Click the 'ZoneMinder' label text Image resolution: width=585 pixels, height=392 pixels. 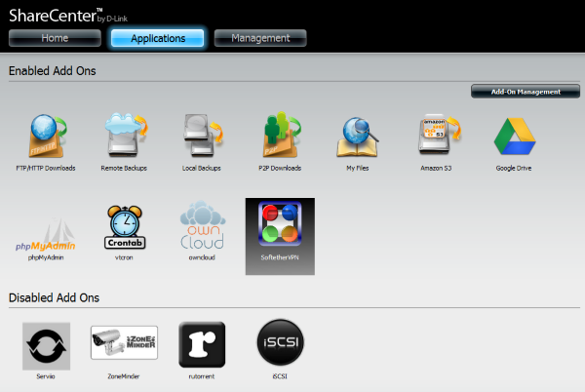(x=124, y=376)
